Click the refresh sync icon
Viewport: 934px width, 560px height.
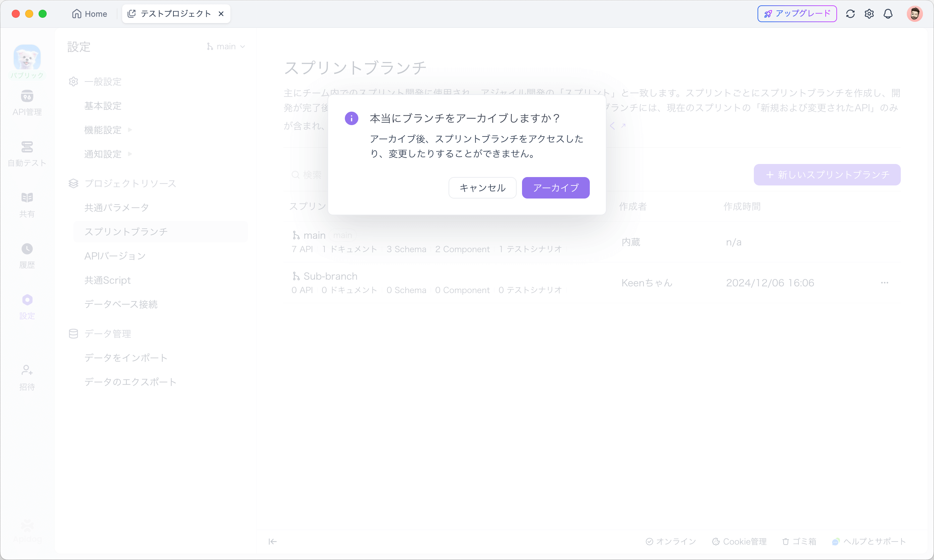pos(850,14)
